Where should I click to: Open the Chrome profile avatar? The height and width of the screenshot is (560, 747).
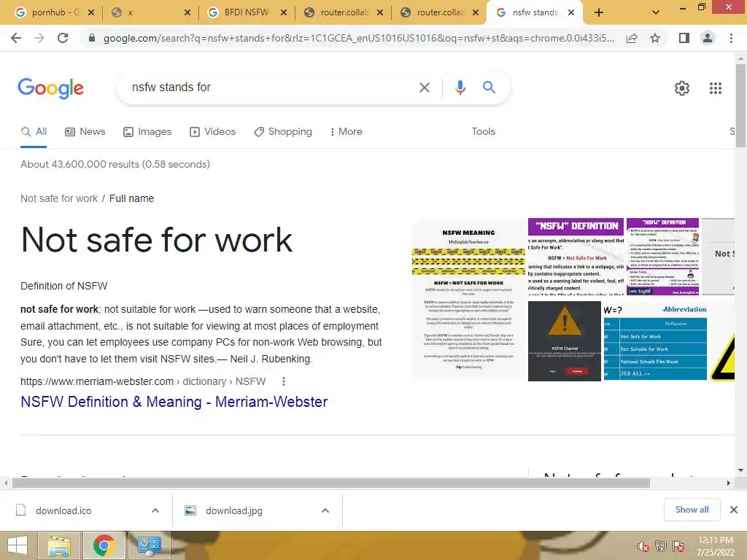click(708, 38)
